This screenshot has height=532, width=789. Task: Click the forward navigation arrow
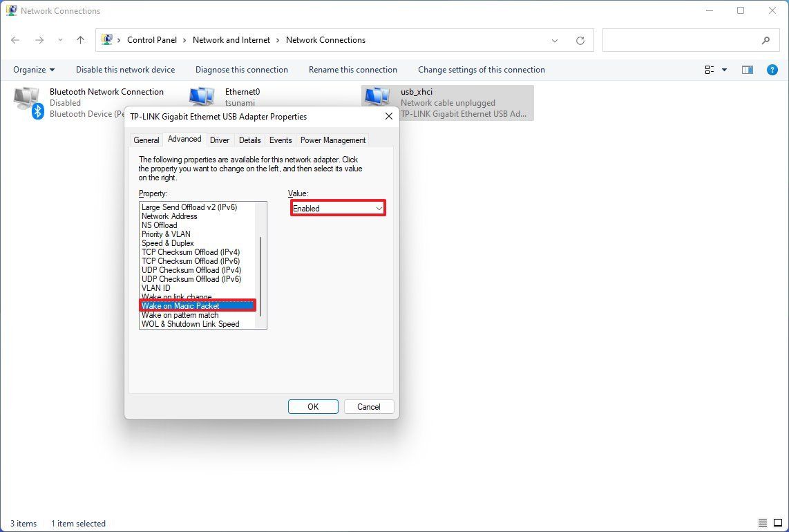38,40
